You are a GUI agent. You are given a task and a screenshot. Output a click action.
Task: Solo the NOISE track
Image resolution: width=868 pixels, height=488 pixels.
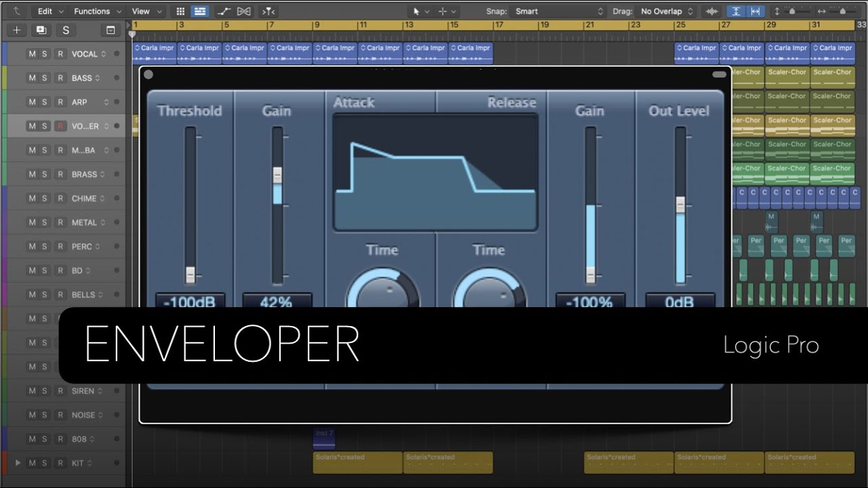45,415
